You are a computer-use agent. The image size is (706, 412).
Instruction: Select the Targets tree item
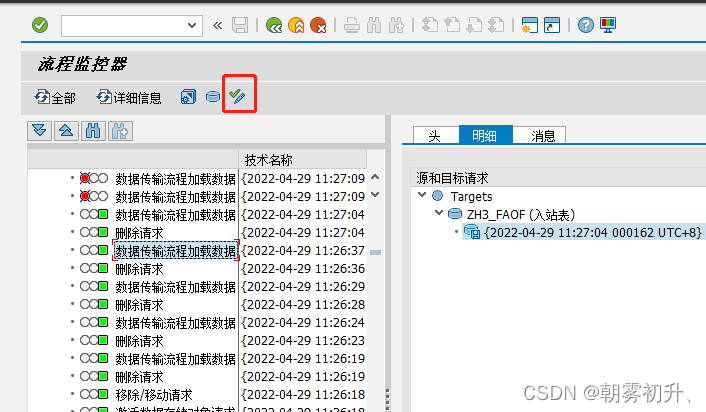tap(471, 196)
